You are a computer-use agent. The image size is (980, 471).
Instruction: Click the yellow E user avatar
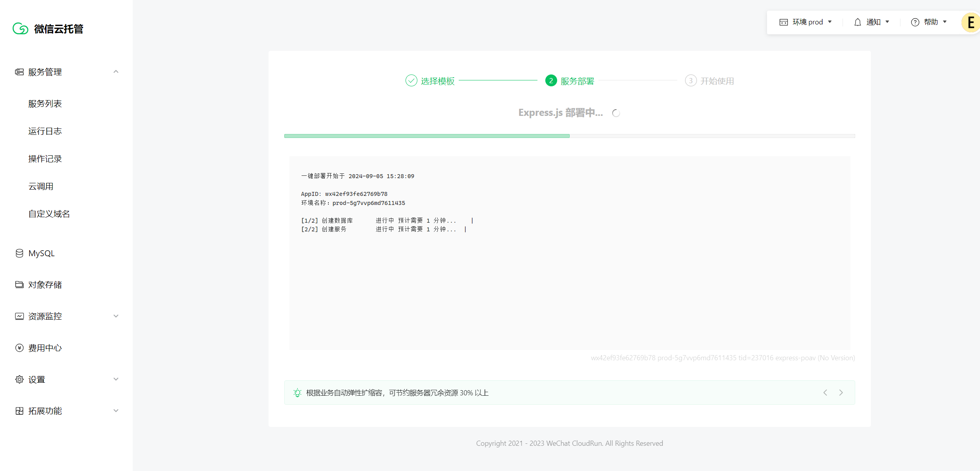[971, 22]
